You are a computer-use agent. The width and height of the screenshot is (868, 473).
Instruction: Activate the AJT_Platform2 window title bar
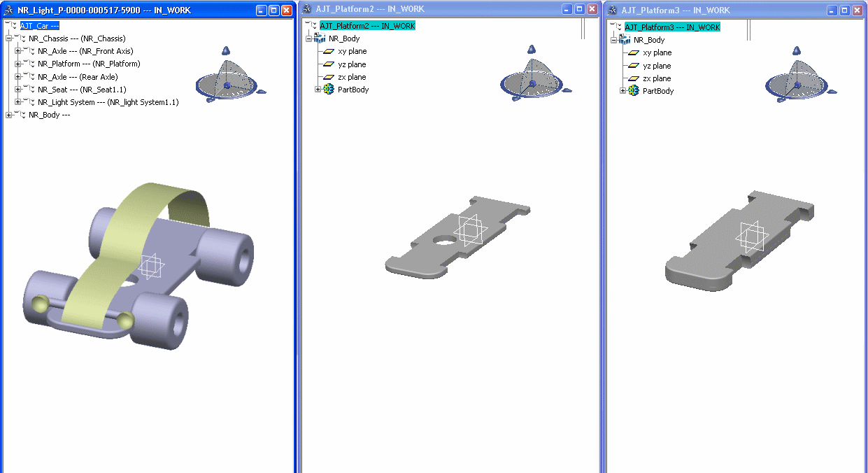tap(450, 10)
